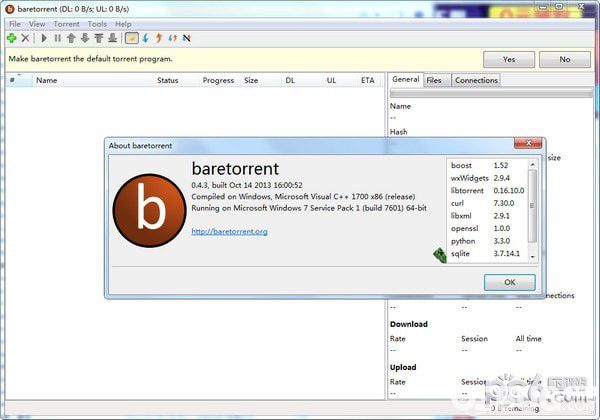Select the libxml 2.9.1 row
This screenshot has height=420, width=600.
(487, 216)
